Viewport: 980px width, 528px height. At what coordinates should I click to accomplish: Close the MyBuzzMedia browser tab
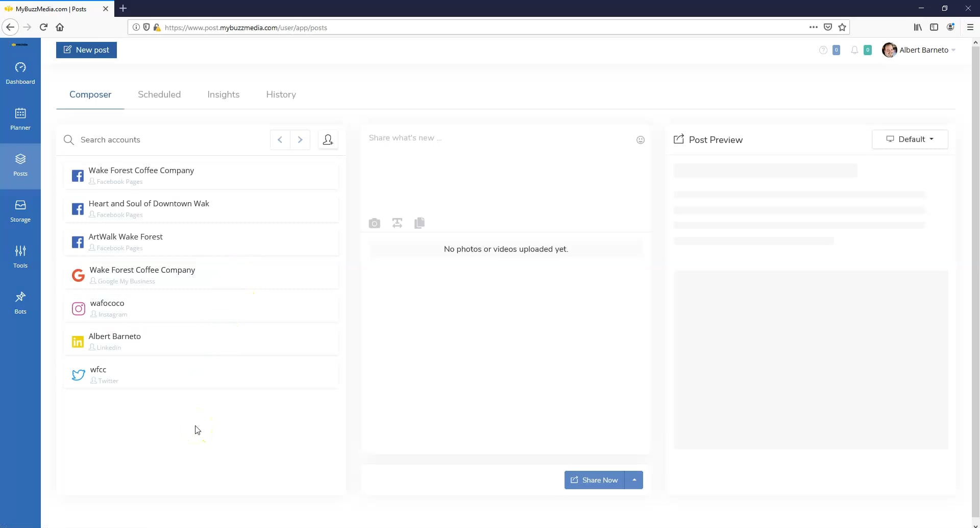coord(106,9)
